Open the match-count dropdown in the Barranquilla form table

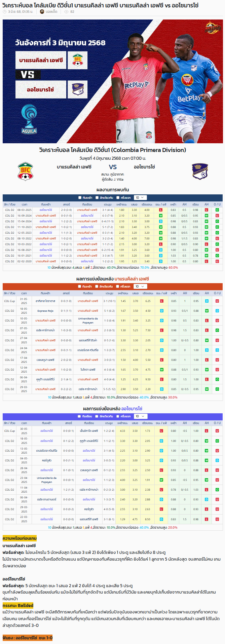click(140, 287)
